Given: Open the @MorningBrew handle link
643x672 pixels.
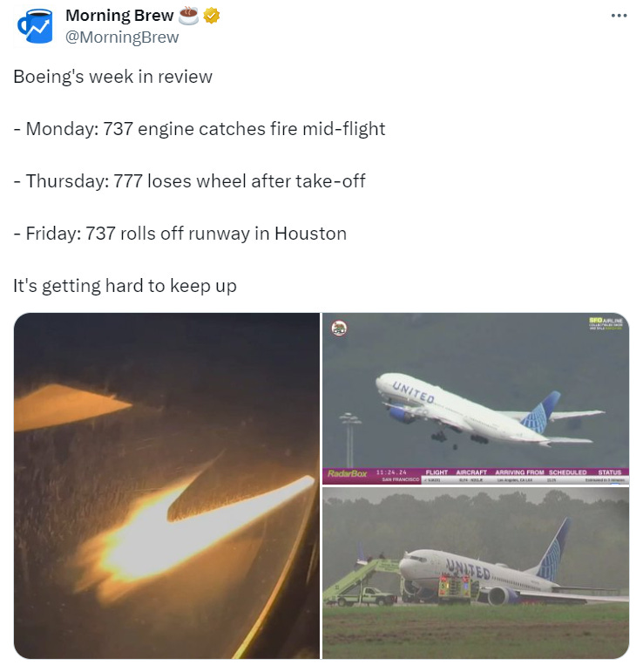Looking at the screenshot, I should [122, 37].
